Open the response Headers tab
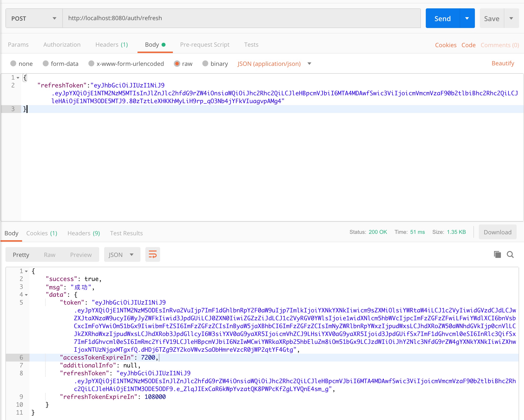Viewport: 524px width, 420px height. tap(83, 233)
